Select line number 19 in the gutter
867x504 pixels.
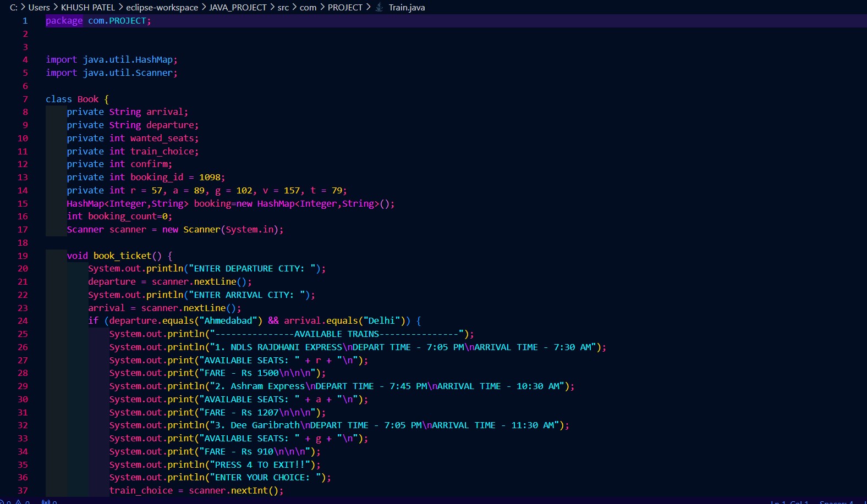23,256
